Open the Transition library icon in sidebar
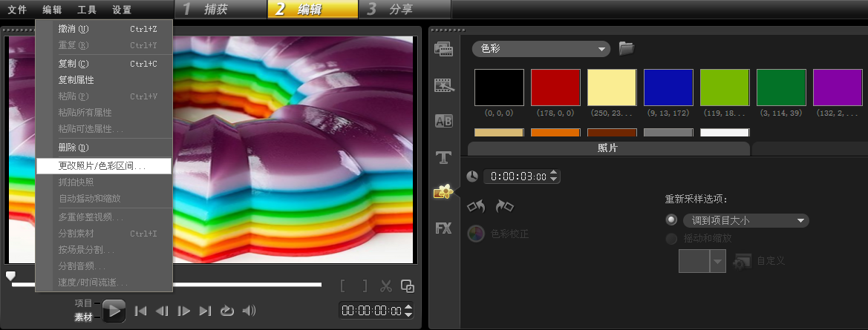 [444, 85]
